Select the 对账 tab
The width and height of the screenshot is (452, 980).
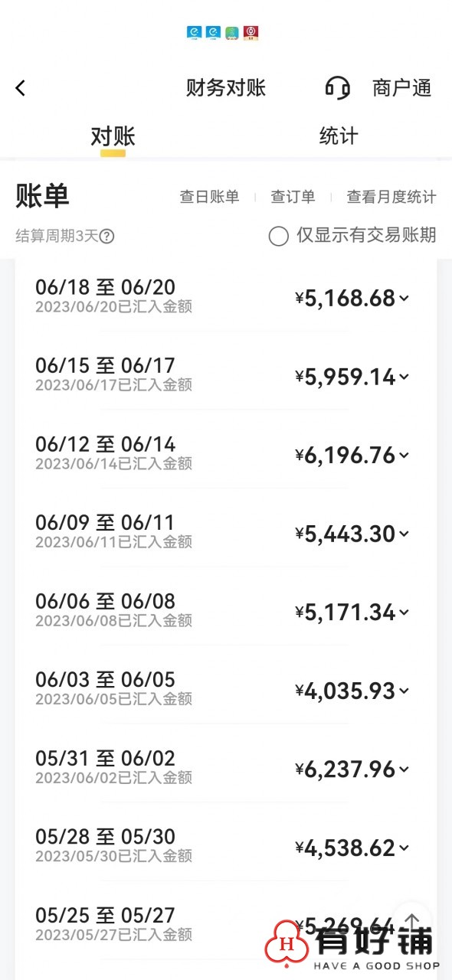coord(113,137)
